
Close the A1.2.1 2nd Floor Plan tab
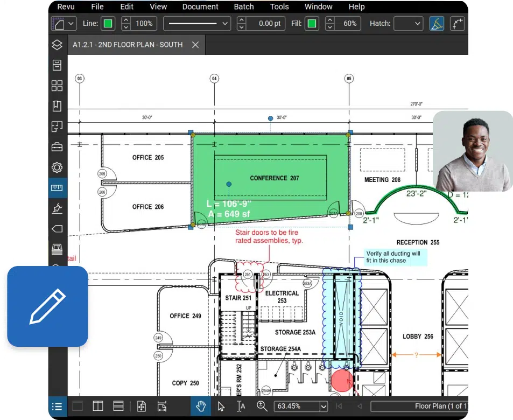[195, 45]
